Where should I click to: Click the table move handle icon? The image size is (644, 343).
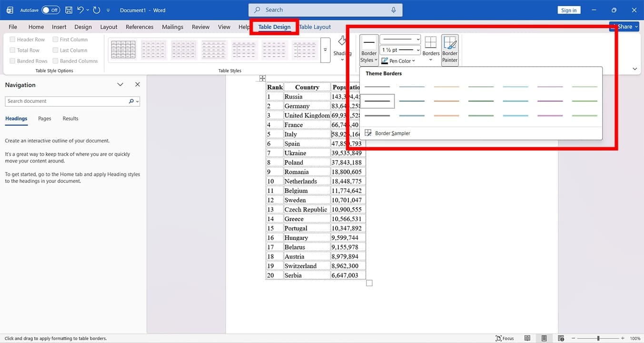click(262, 78)
